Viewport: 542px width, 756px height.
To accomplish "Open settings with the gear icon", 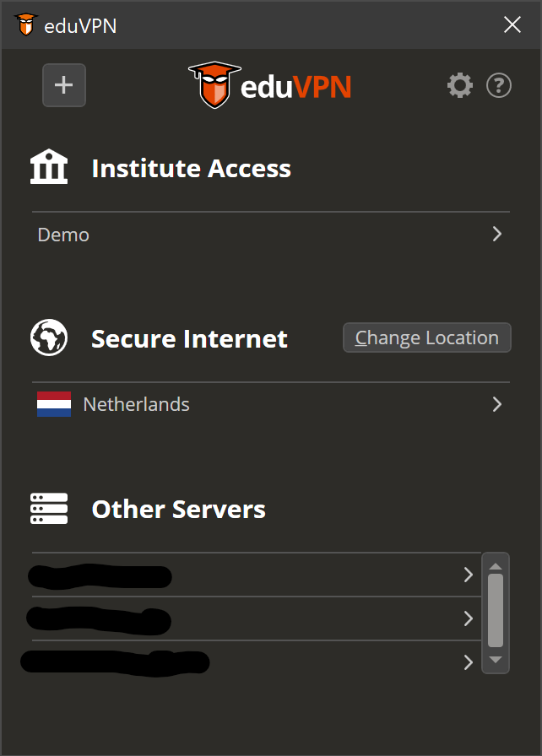I will coord(460,84).
